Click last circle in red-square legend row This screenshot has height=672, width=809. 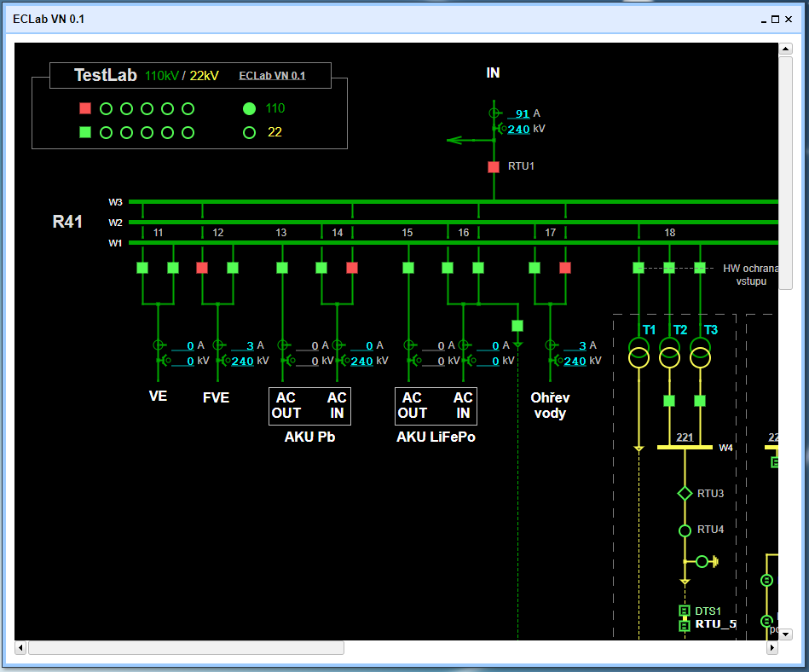pos(188,108)
